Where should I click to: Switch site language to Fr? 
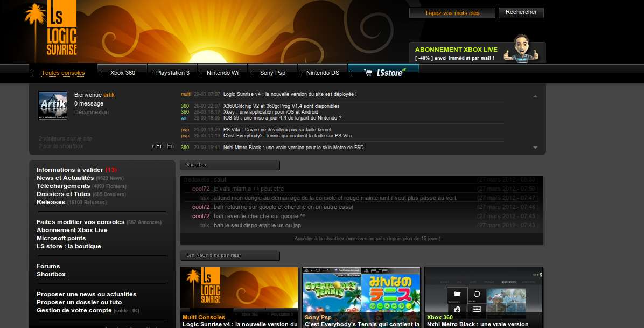[x=159, y=146]
